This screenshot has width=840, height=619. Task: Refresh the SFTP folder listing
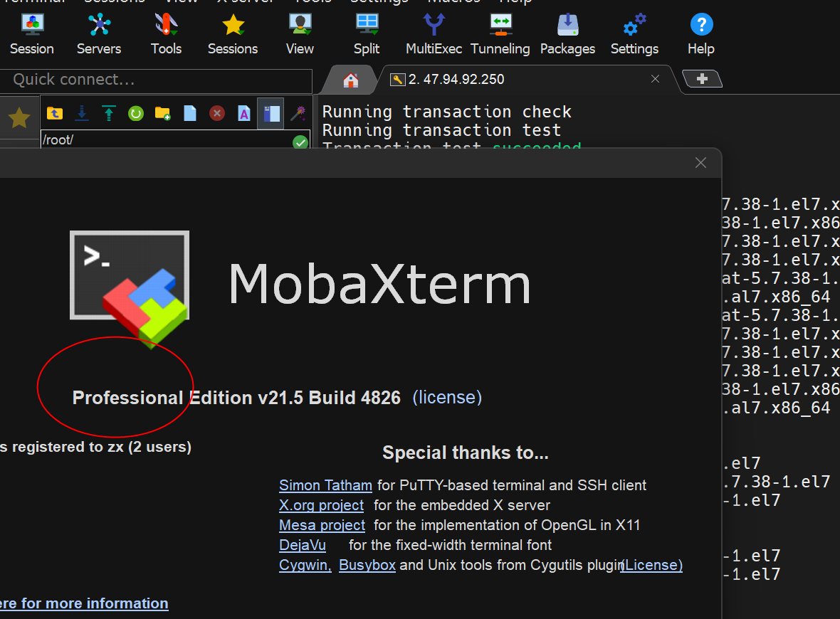[136, 114]
